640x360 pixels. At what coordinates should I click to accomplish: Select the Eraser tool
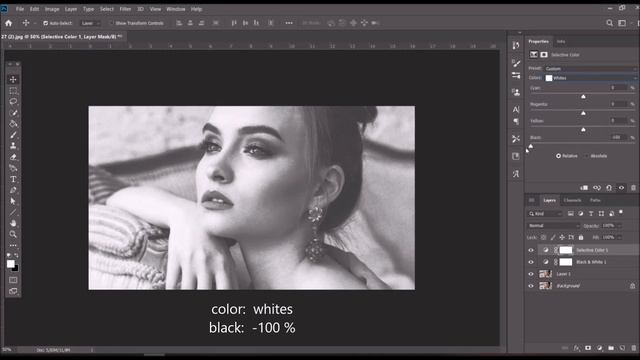click(13, 157)
